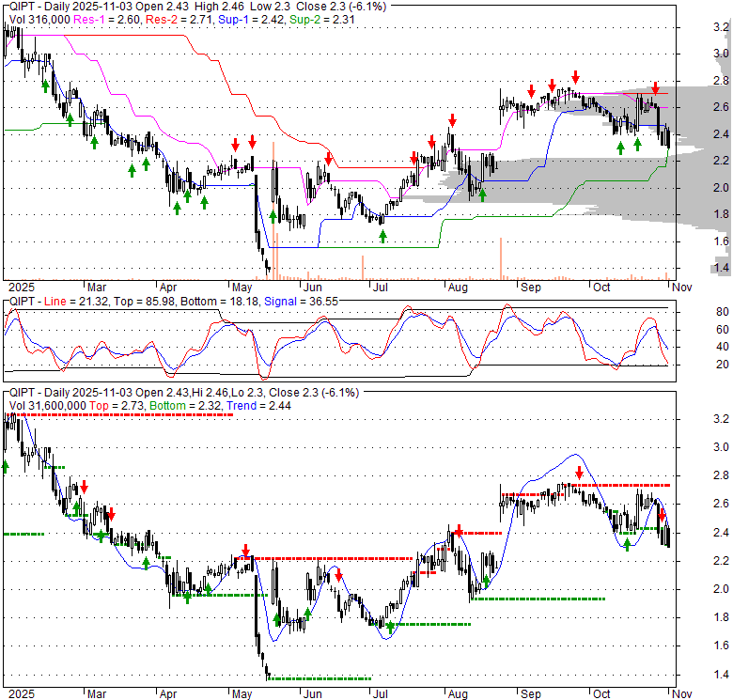Click the 'Sup-1 = 2.42' legend text
733x700 pixels.
pyautogui.click(x=253, y=20)
